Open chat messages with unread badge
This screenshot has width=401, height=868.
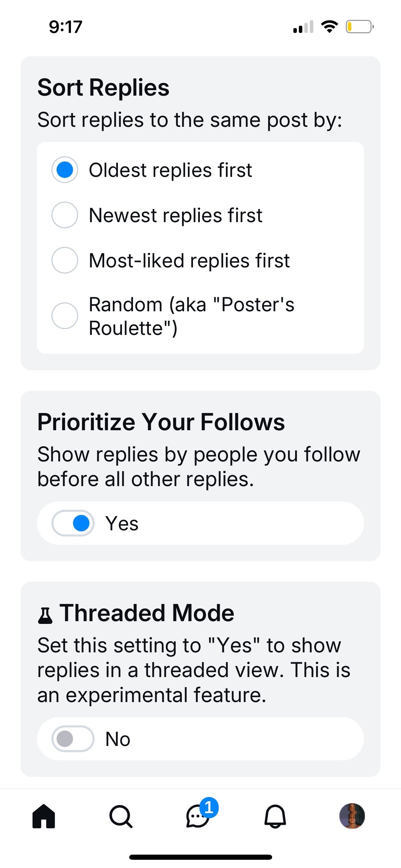coord(198,816)
